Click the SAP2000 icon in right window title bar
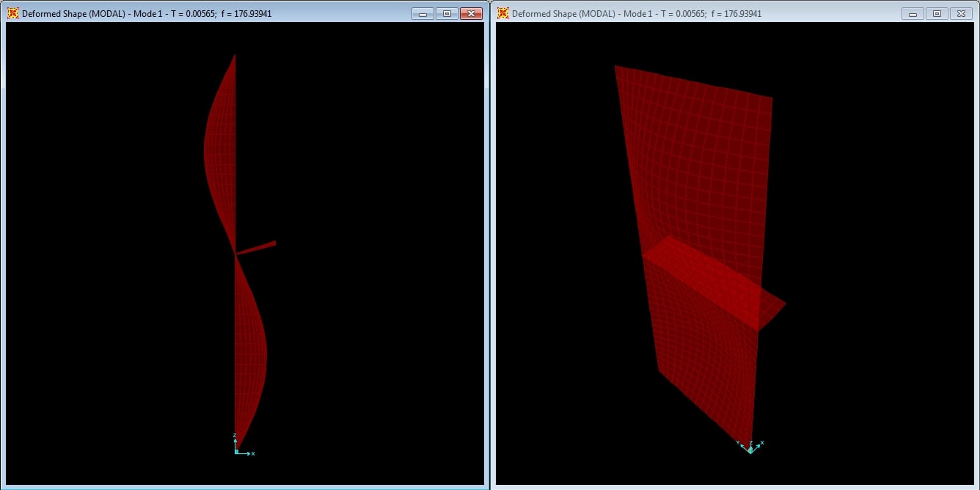The image size is (980, 490). click(502, 14)
